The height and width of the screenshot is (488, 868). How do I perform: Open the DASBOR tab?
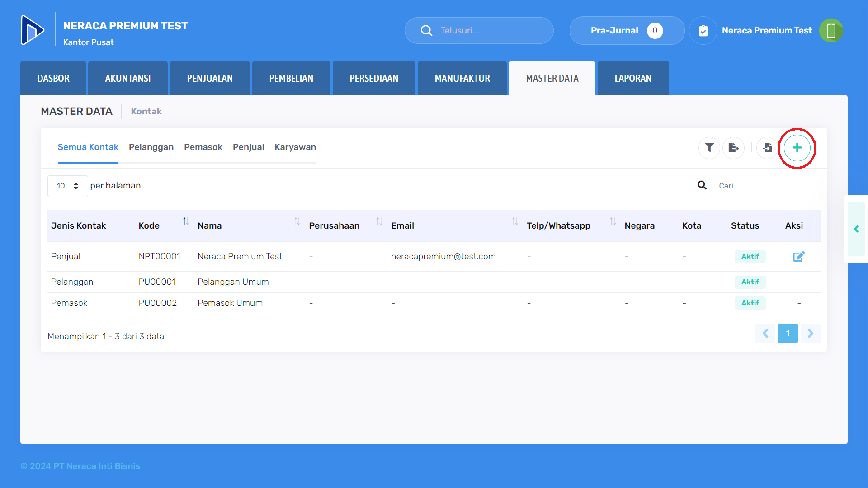coord(53,78)
